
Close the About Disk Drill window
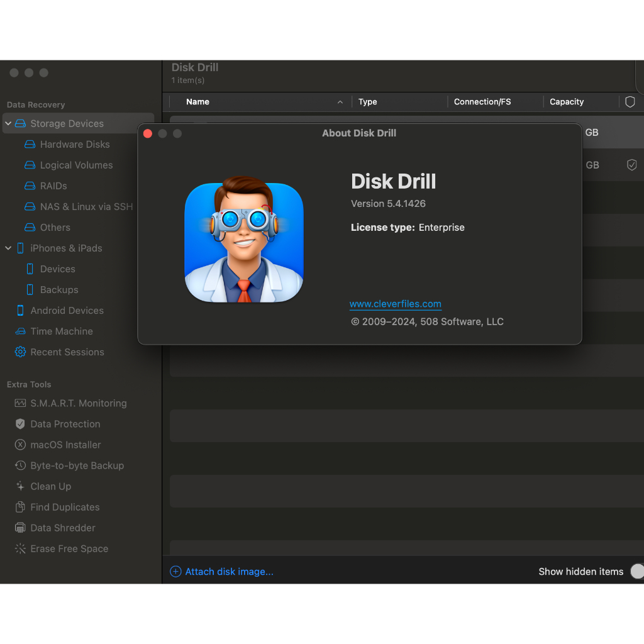(x=148, y=133)
